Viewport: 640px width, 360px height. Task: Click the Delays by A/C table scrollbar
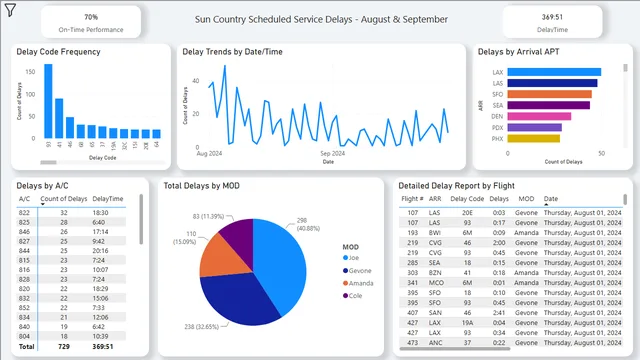(x=141, y=219)
